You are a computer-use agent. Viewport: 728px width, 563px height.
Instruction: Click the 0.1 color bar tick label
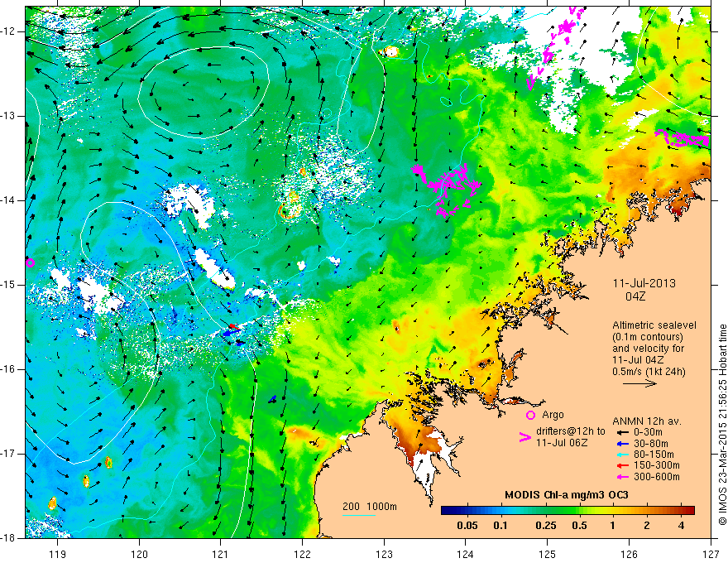point(500,526)
